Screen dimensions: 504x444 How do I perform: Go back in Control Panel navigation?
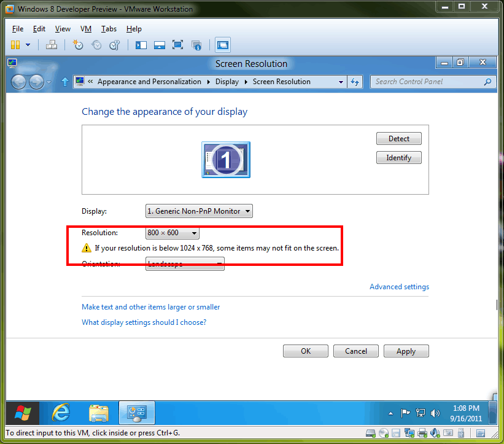point(18,82)
